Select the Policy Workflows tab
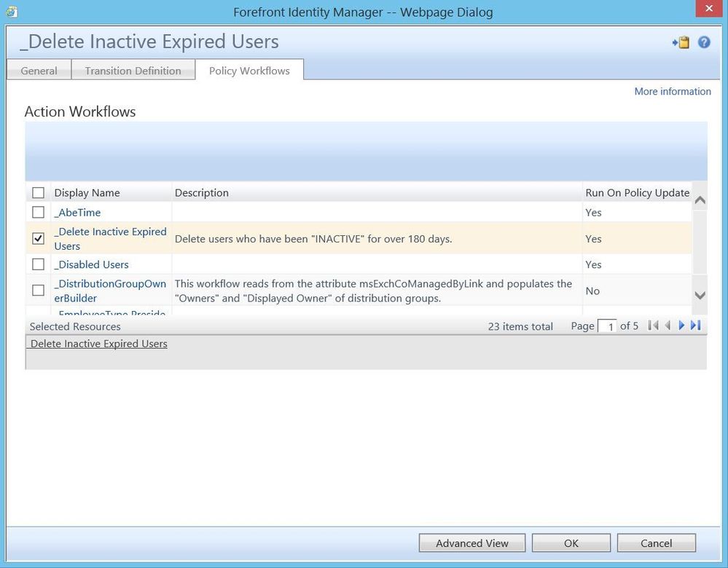 pos(249,71)
